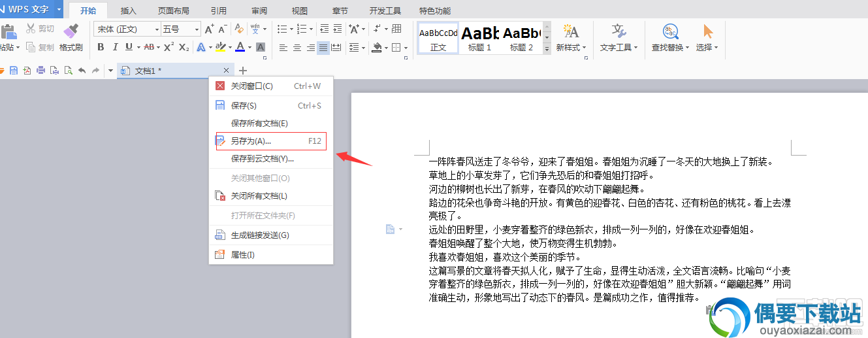Click the phonetic guide wén icon

[x=255, y=29]
